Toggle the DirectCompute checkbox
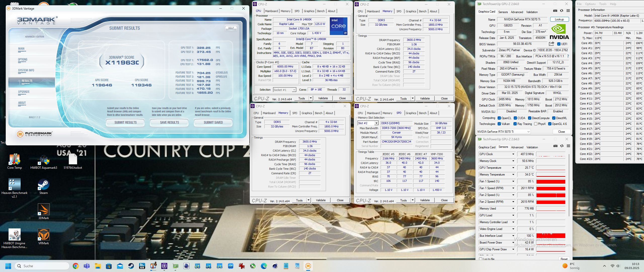644x272 pixels. click(530, 118)
